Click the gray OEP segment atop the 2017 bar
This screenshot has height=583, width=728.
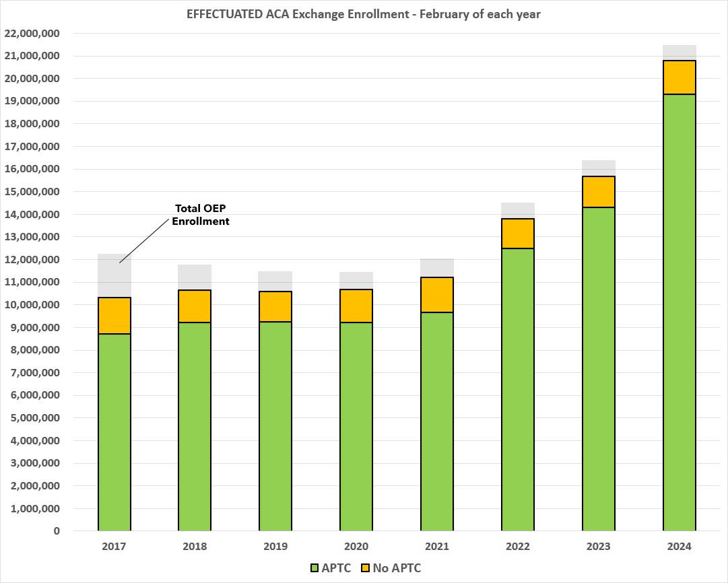coord(114,275)
